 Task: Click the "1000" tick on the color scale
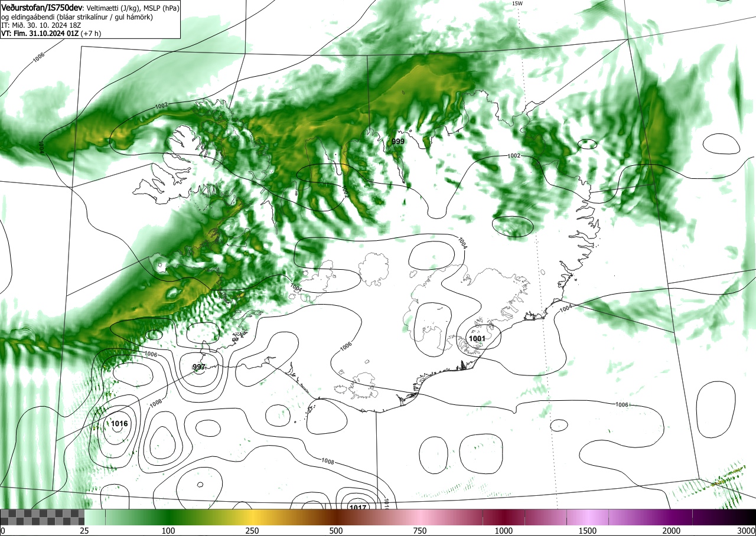504,531
